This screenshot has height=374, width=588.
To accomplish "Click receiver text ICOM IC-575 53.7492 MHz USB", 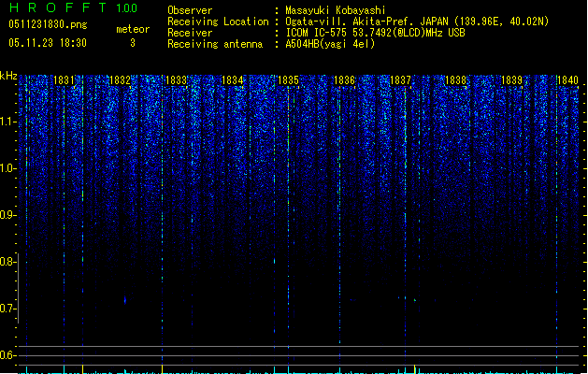I will 376,33.
